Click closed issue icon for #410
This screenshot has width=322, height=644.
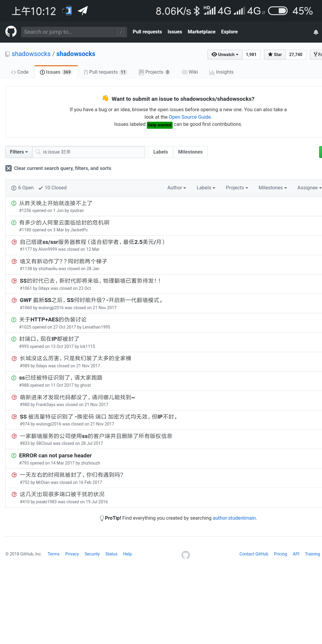pyautogui.click(x=14, y=494)
